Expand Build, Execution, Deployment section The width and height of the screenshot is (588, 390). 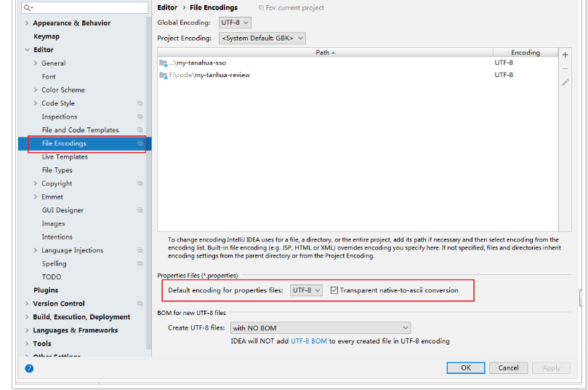27,317
